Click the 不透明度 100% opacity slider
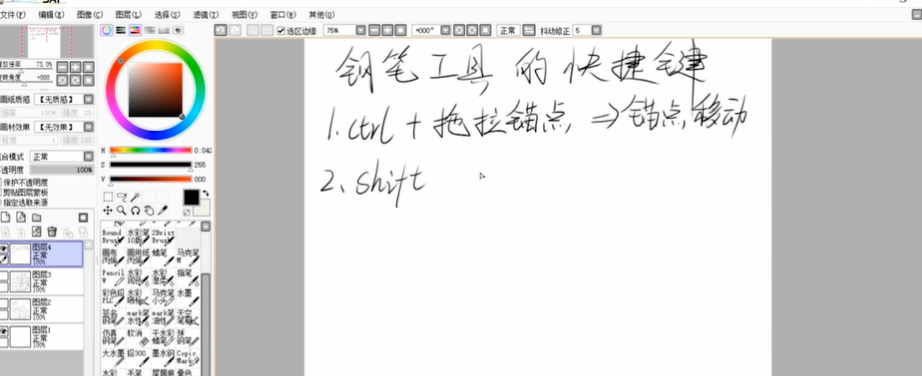The width and height of the screenshot is (922, 376). (61, 169)
